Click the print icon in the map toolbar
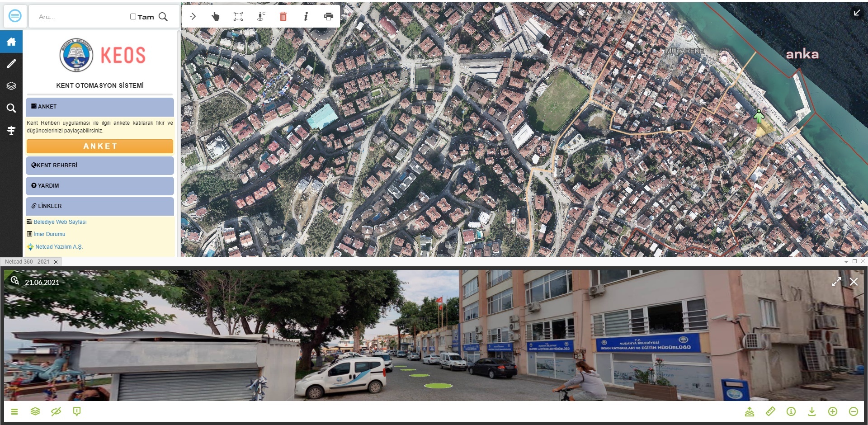The height and width of the screenshot is (425, 868). pyautogui.click(x=329, y=16)
